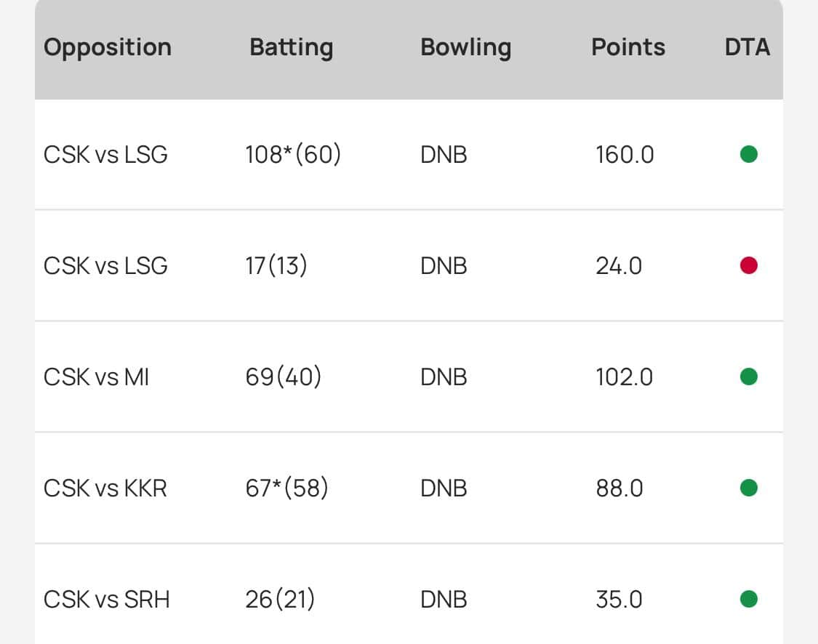
Task: Click the 160.0 points value
Action: [625, 155]
